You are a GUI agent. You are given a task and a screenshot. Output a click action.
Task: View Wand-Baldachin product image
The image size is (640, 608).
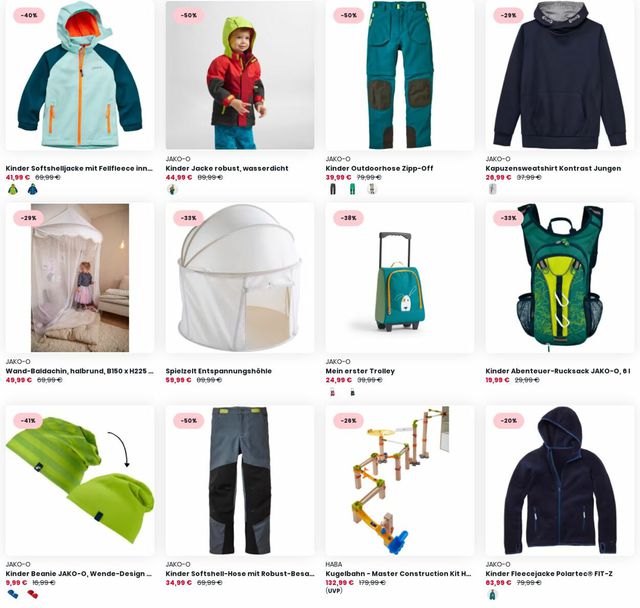80,278
